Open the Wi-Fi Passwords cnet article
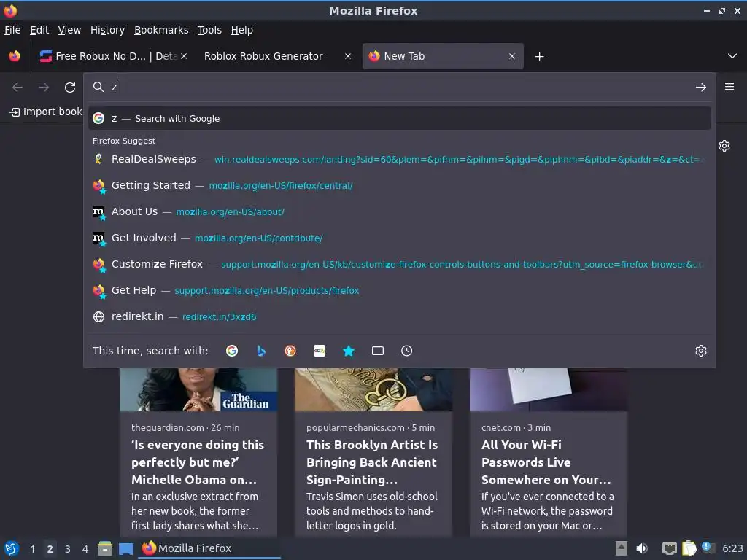Screen dimensions: 747x560 (546, 462)
